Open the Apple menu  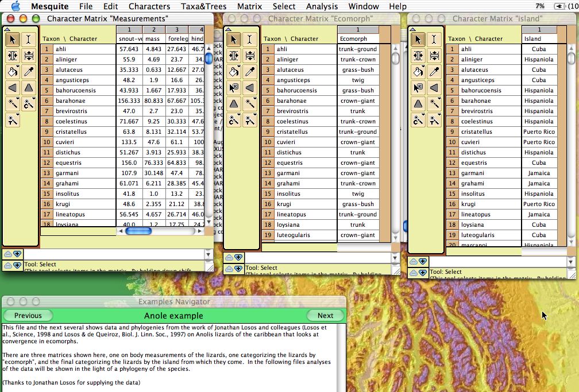click(x=15, y=6)
